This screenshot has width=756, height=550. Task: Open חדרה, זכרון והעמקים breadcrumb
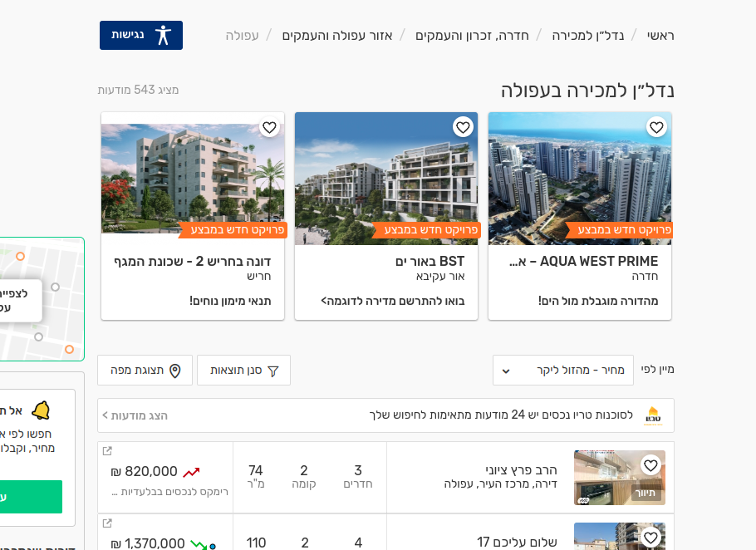pyautogui.click(x=472, y=36)
